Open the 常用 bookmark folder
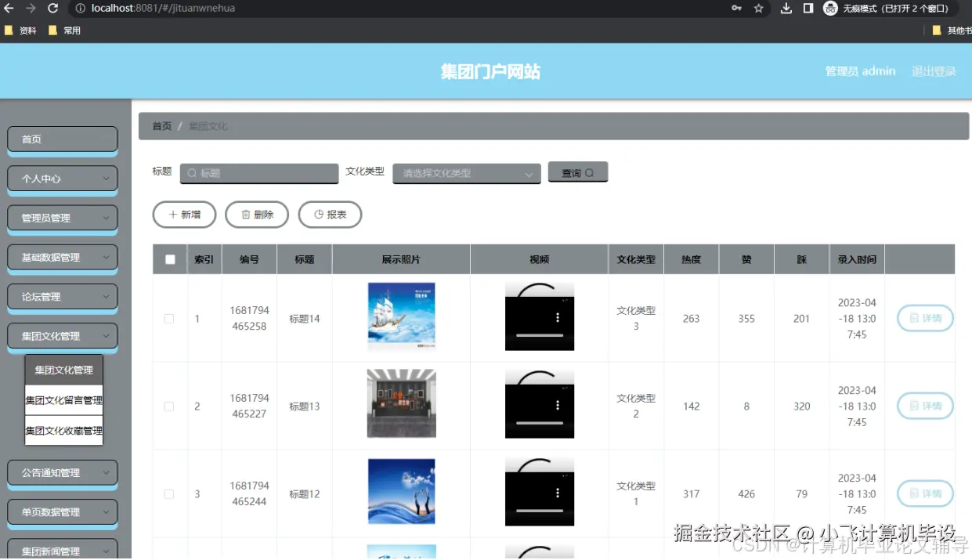The image size is (972, 560). pyautogui.click(x=65, y=31)
